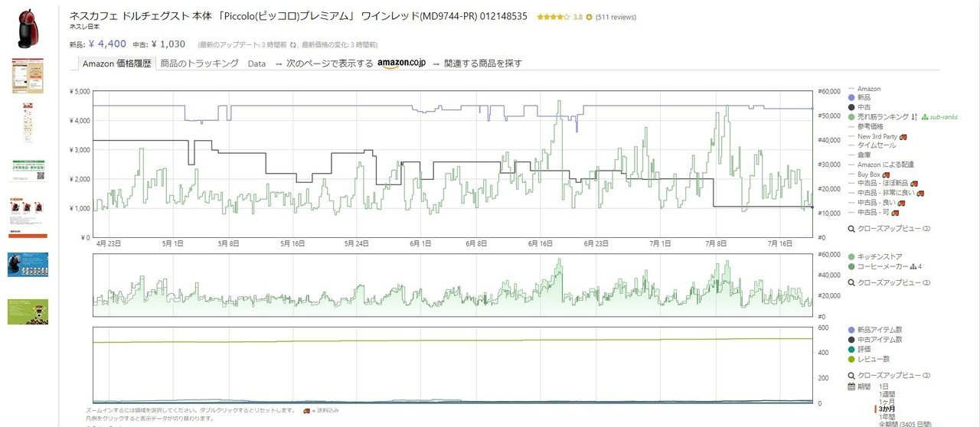Select the third product image thumbnail
This screenshot has width=980, height=427.
(x=28, y=122)
